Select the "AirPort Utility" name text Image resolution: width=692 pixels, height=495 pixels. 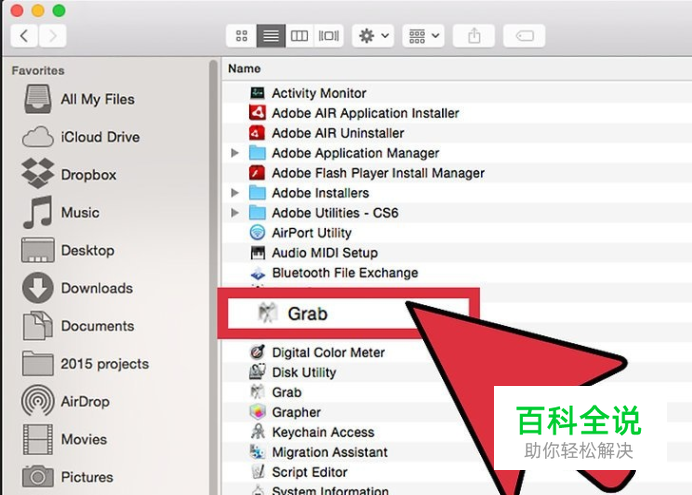312,232
